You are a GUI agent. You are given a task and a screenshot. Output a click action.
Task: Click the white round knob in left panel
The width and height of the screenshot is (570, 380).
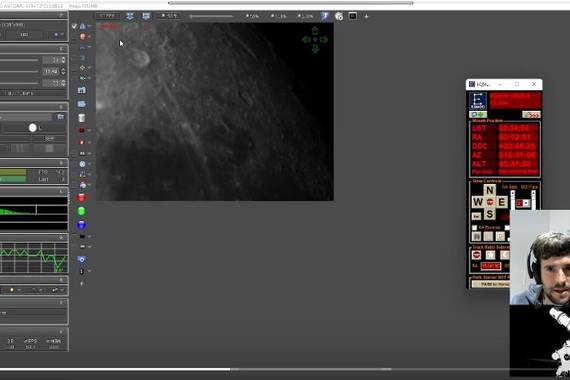coord(32,128)
